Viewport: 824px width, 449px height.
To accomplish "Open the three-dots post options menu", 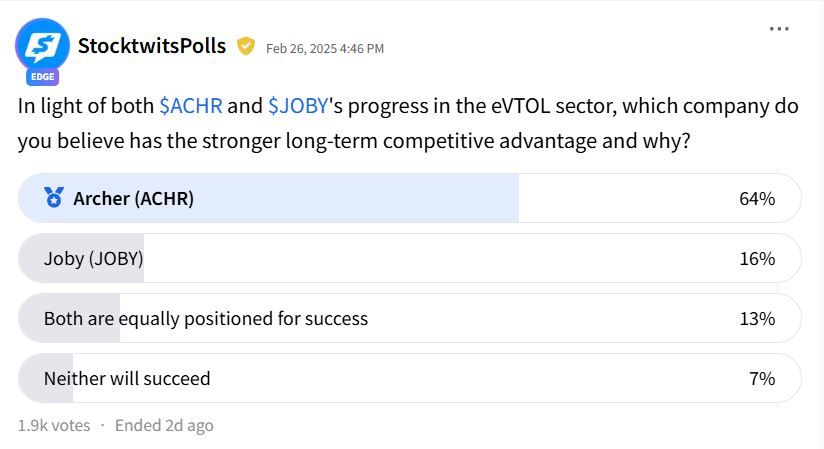I will tap(779, 29).
